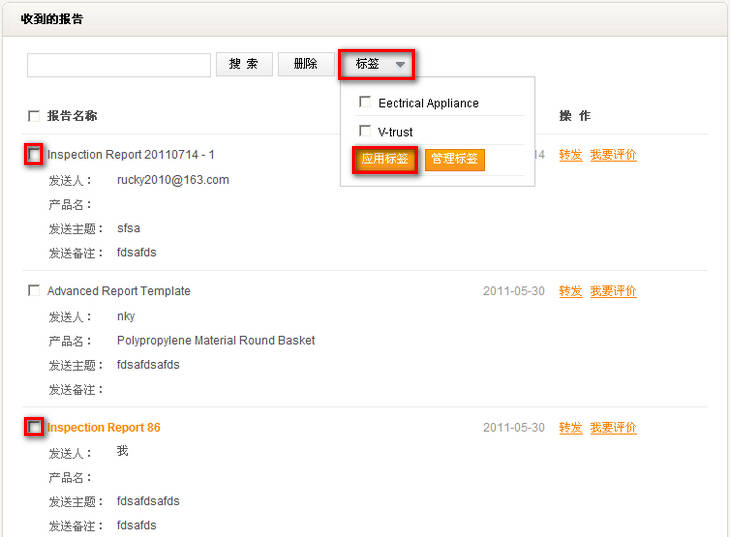Click 我要评价 for Inspection Report 20110714 - 1
Screen dimensions: 730x537
coord(613,155)
